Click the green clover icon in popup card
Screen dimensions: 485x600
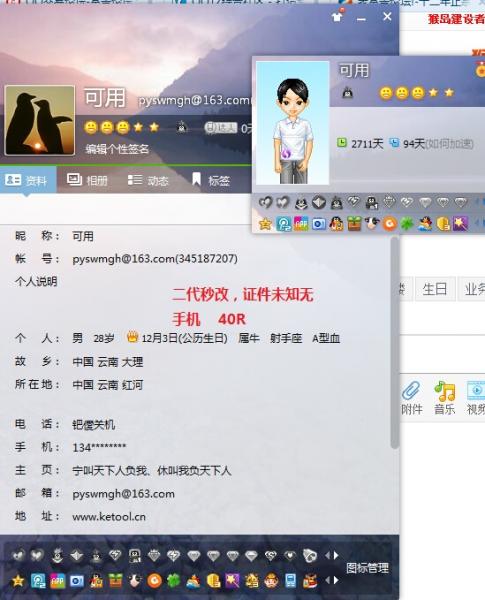click(x=407, y=224)
